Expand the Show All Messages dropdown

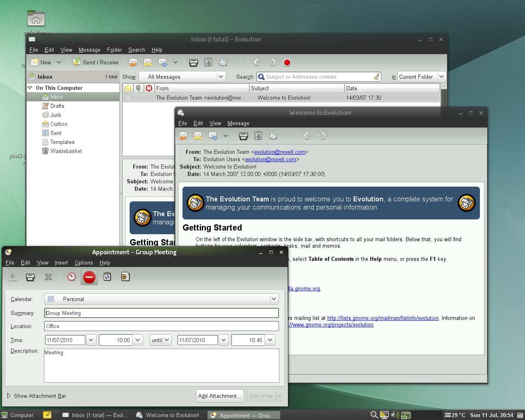[x=221, y=77]
